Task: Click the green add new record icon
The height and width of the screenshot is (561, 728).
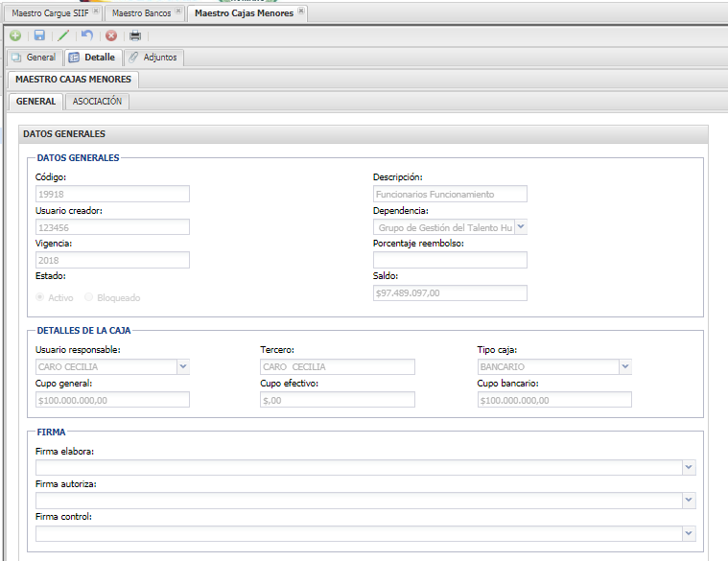Action: (x=15, y=35)
